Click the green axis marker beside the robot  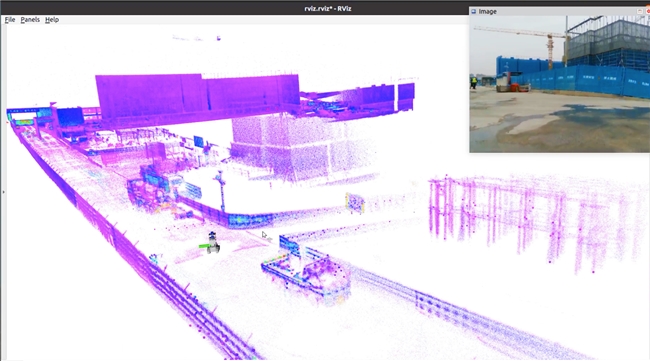(x=203, y=247)
